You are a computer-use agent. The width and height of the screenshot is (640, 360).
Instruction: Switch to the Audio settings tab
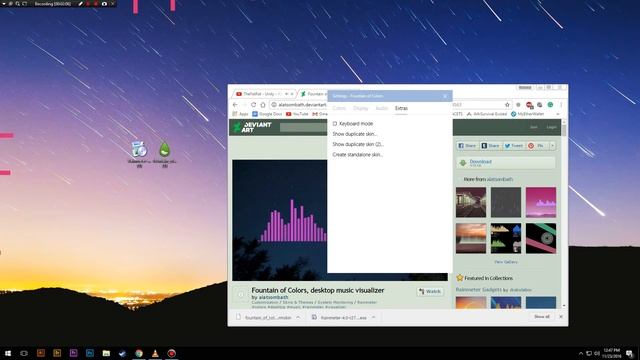click(x=382, y=108)
